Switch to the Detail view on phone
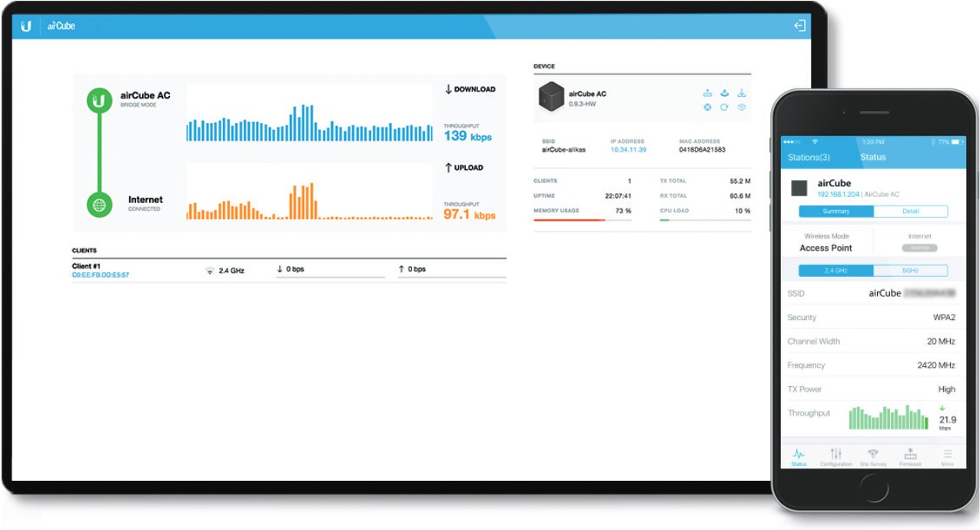The width and height of the screenshot is (980, 530). click(x=910, y=212)
